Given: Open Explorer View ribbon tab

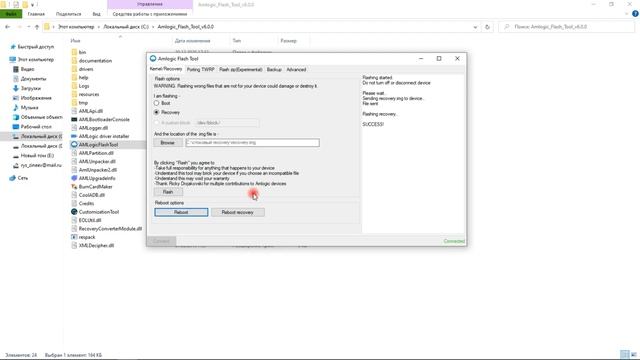Looking at the screenshot, I should pos(96,14).
